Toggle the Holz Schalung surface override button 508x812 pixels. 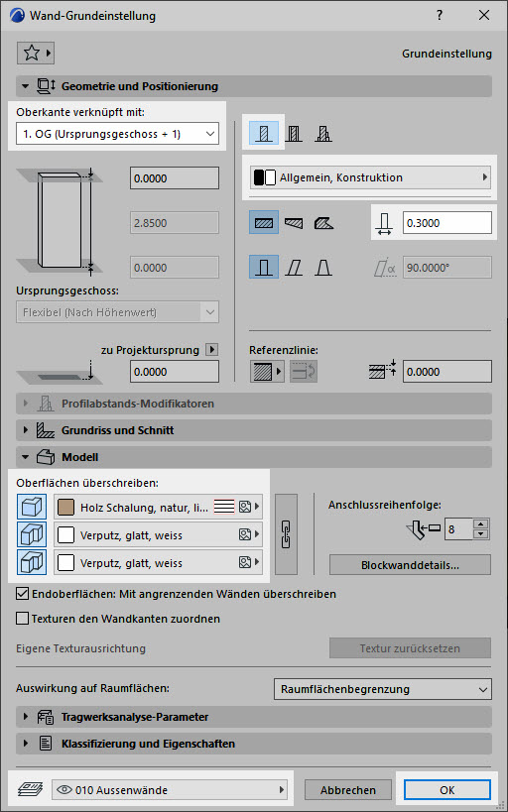point(32,507)
